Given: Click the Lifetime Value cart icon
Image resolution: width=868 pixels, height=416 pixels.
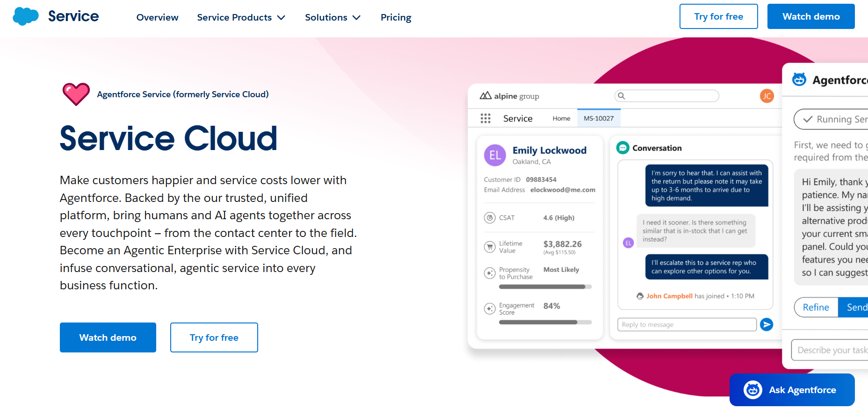Looking at the screenshot, I should [x=490, y=247].
